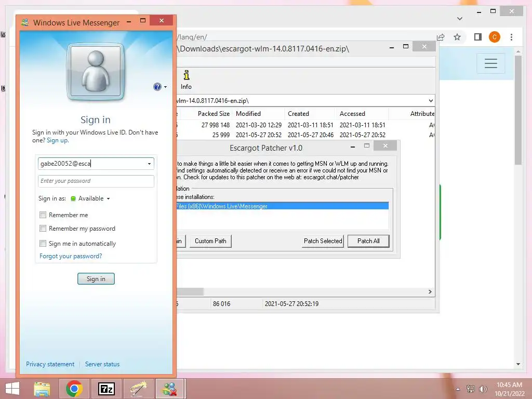Open File Explorer from the taskbar
Image resolution: width=532 pixels, height=399 pixels.
[x=42, y=389]
